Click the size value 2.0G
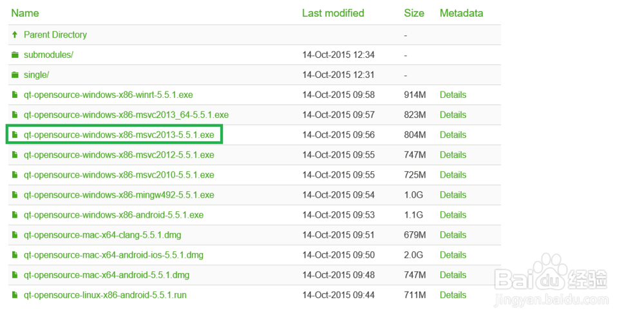This screenshot has height=322, width=644. pyautogui.click(x=413, y=256)
